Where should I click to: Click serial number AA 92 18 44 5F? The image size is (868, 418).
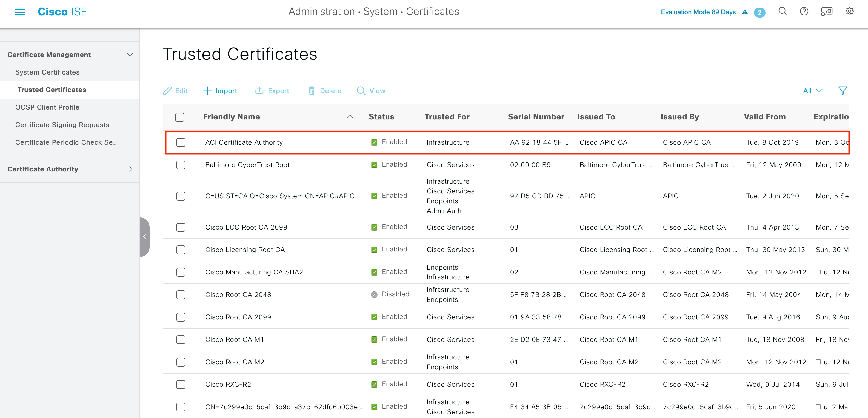click(x=539, y=142)
